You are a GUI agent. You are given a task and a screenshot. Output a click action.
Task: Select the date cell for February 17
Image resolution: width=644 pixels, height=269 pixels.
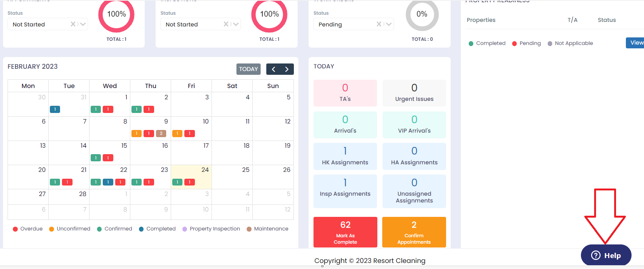(191, 153)
